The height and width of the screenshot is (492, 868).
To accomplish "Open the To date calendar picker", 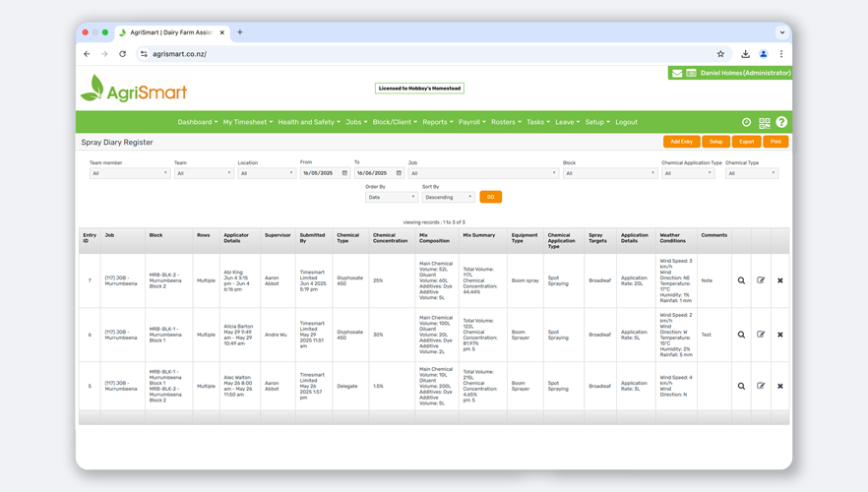I will point(399,173).
